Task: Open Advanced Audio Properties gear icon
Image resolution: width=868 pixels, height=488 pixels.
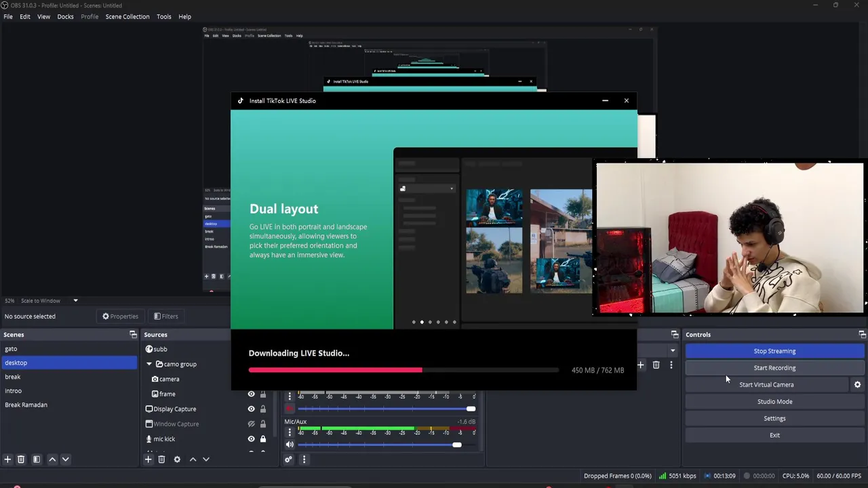Action: click(288, 460)
